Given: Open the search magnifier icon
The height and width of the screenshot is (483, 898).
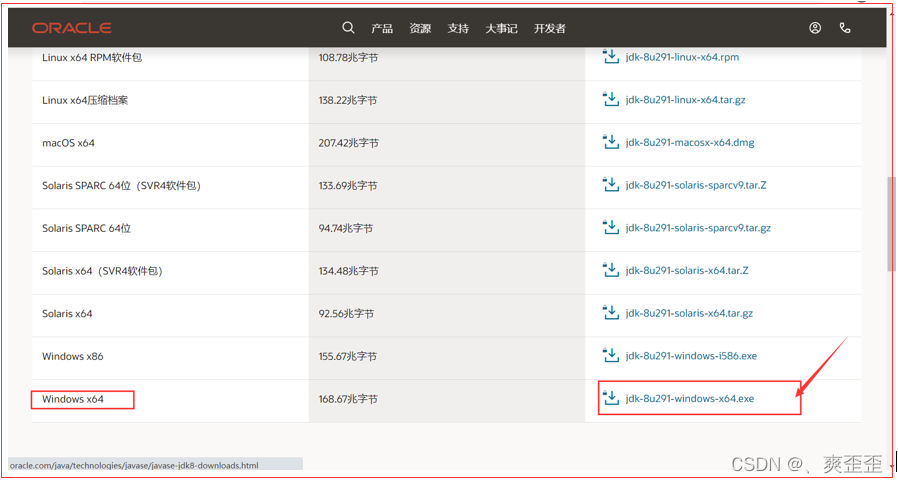Looking at the screenshot, I should [x=348, y=28].
